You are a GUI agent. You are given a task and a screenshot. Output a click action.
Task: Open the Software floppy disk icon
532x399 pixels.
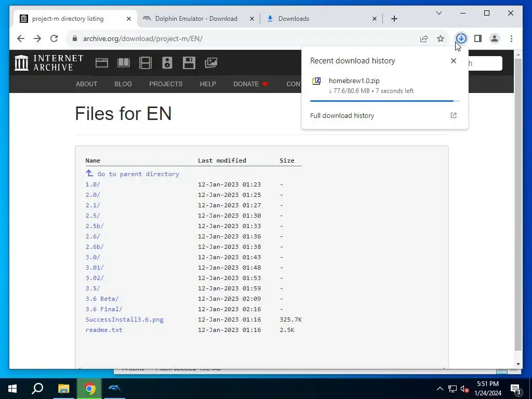point(189,63)
